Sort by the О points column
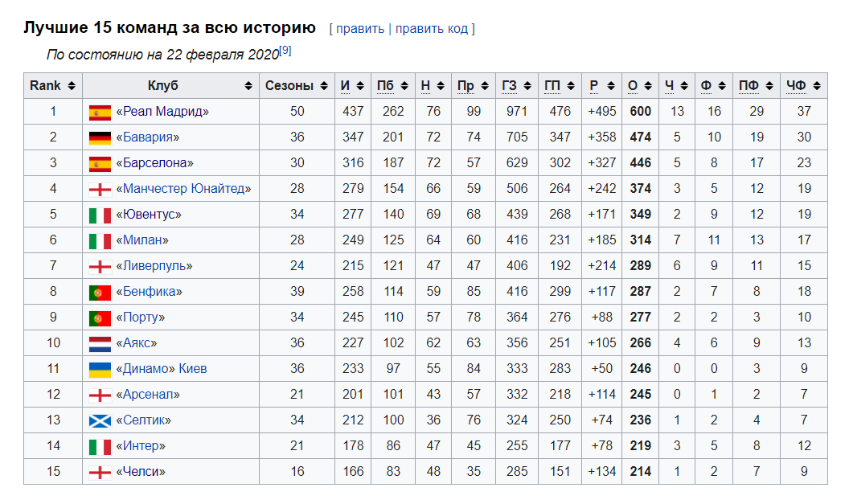 (640, 86)
